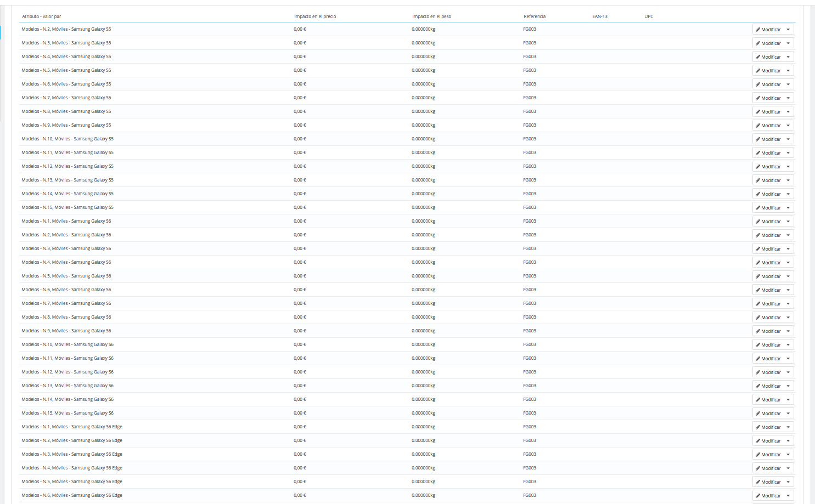The width and height of the screenshot is (815, 504).
Task: Click reference FG003 in N.5 Galaxy S6 row
Action: [530, 276]
